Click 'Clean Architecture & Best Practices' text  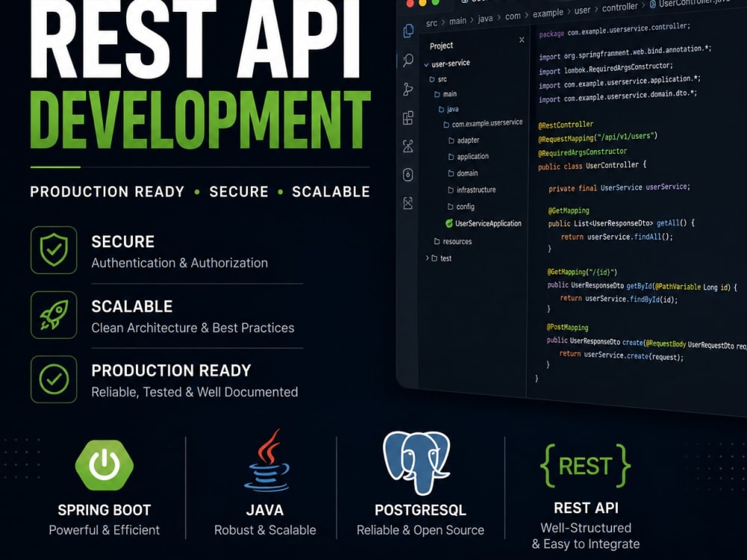tap(193, 328)
